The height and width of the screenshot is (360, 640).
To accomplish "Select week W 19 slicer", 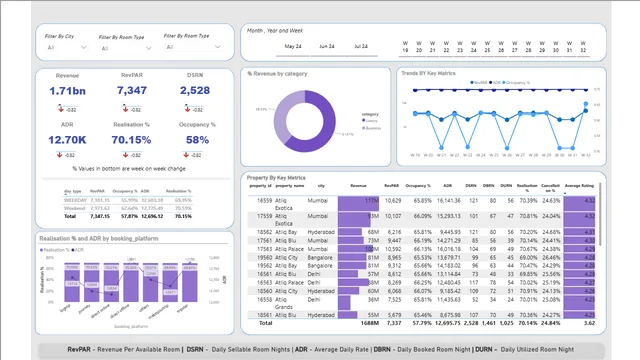I will [x=405, y=47].
